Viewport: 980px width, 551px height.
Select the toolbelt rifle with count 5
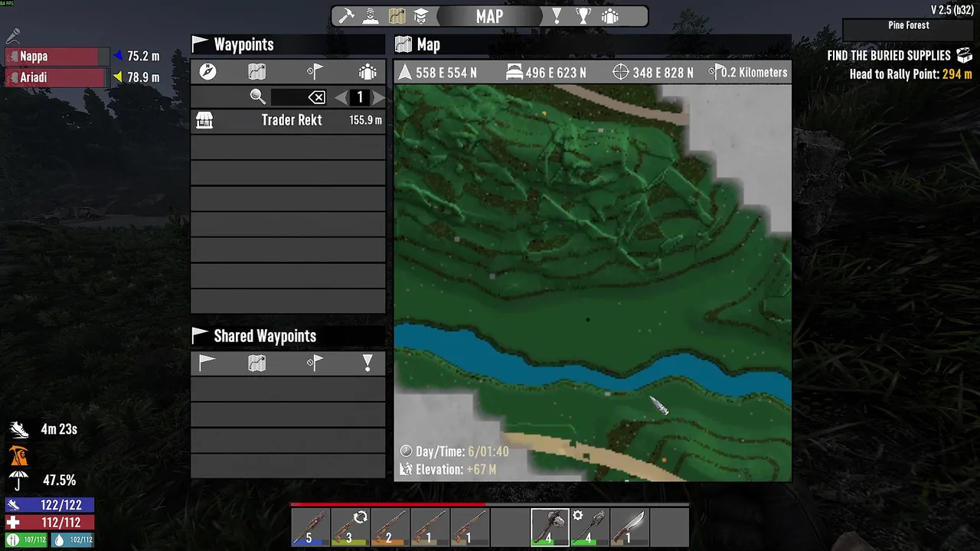[310, 528]
